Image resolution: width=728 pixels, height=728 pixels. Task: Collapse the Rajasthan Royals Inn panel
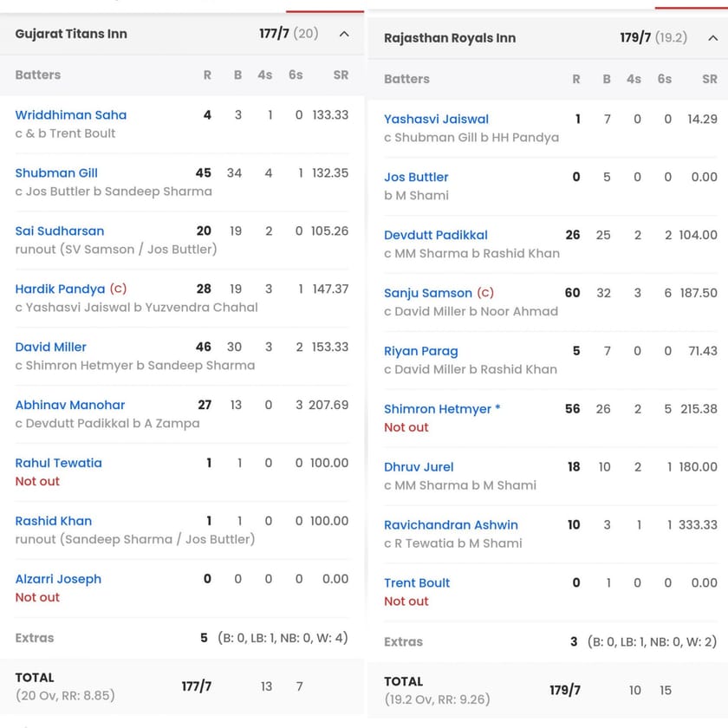coord(713,38)
